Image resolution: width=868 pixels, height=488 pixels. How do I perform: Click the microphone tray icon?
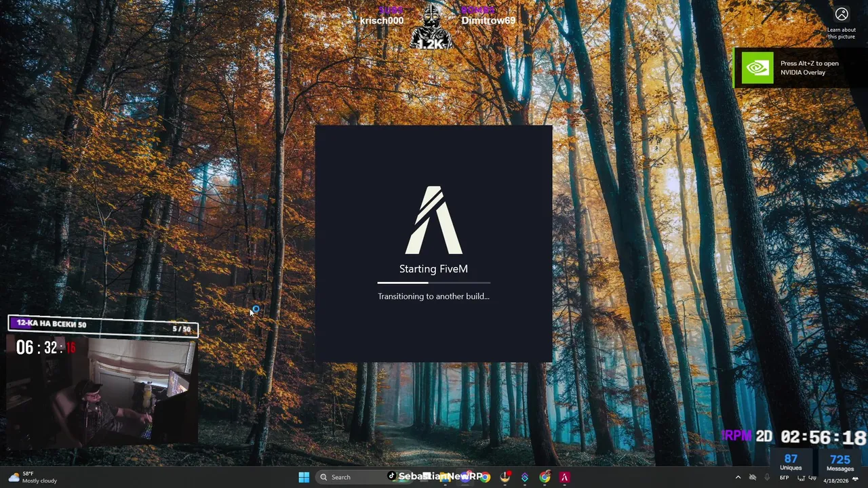[x=767, y=477]
